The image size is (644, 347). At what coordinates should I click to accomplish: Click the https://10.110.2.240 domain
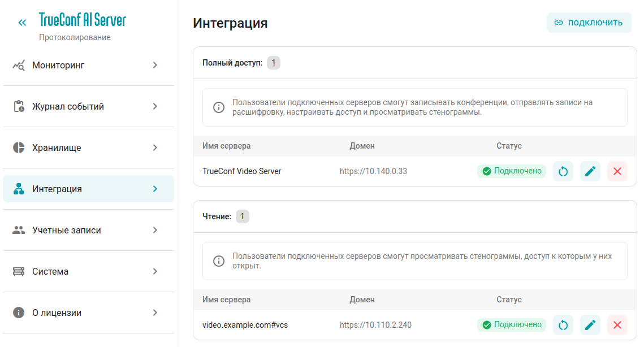pyautogui.click(x=375, y=325)
